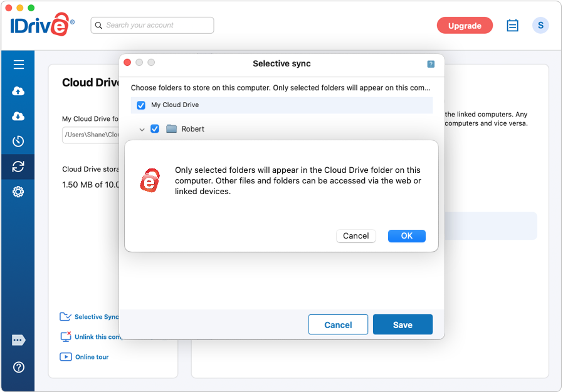The image size is (563, 392).
Task: Click the Robert folder icon
Action: coord(172,129)
